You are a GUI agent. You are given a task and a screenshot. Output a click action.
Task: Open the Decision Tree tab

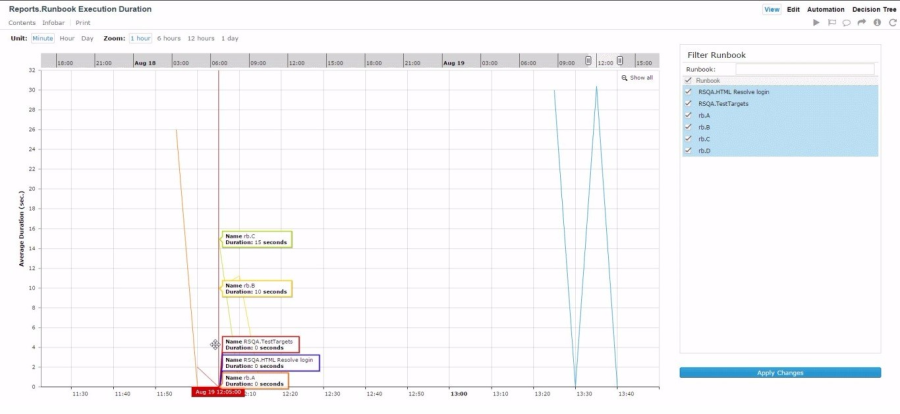pyautogui.click(x=874, y=9)
